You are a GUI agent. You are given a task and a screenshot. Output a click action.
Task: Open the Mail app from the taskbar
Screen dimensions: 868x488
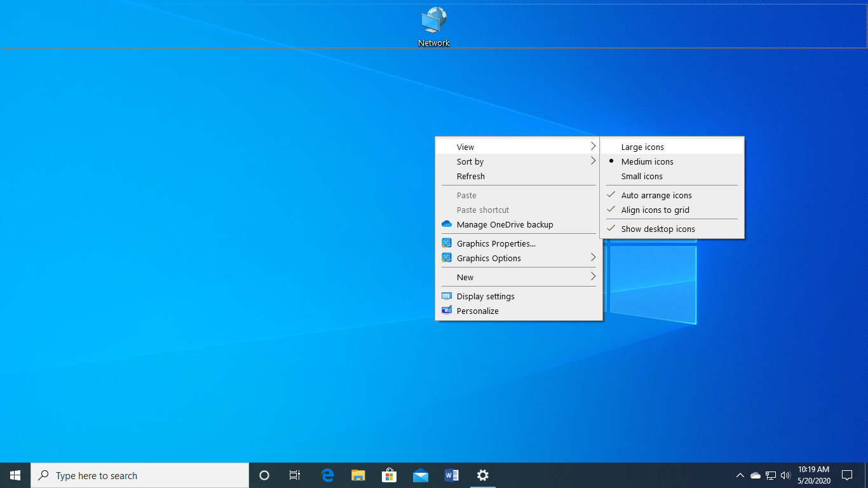click(x=420, y=475)
